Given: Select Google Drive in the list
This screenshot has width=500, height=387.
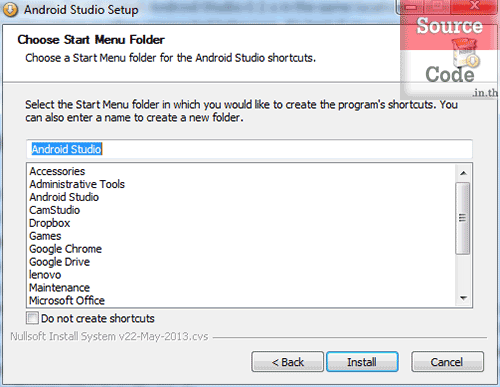Looking at the screenshot, I should coord(60,262).
